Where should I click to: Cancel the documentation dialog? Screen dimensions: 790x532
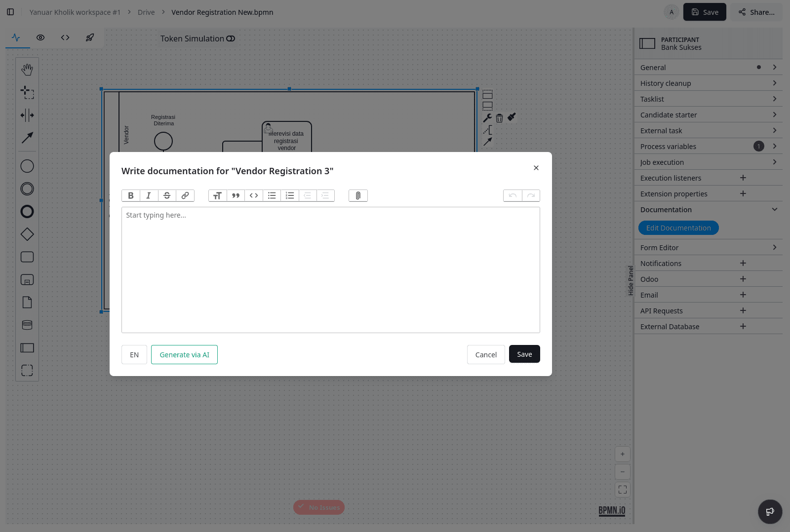tap(486, 355)
